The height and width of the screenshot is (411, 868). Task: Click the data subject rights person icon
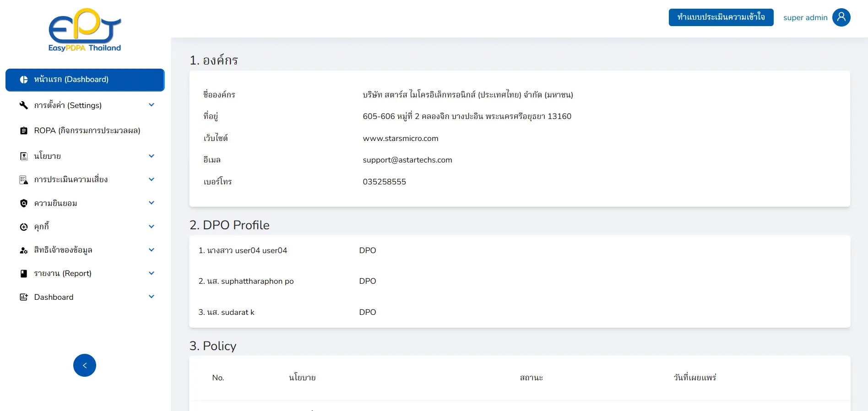click(24, 250)
